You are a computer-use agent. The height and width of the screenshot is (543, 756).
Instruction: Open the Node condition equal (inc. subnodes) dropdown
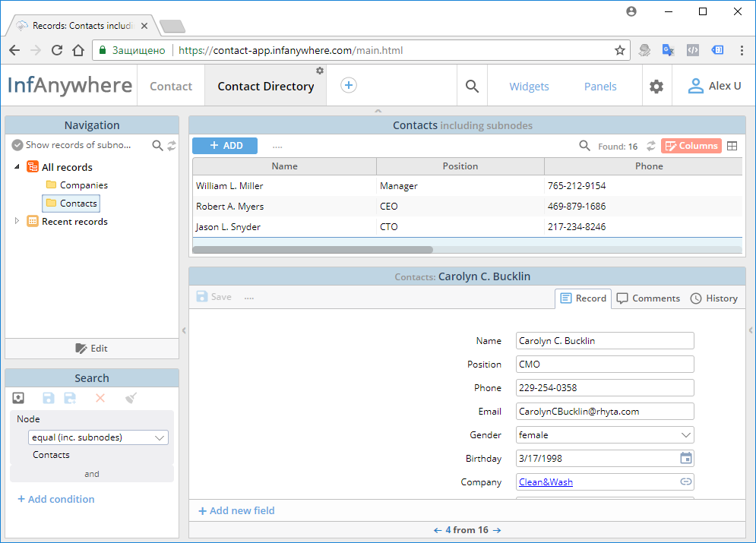98,437
